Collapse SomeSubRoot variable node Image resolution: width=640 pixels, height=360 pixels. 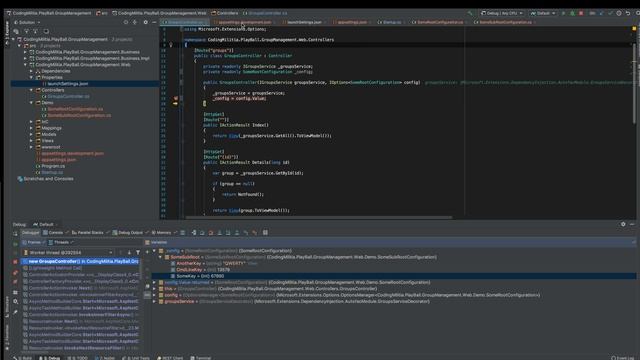160,257
